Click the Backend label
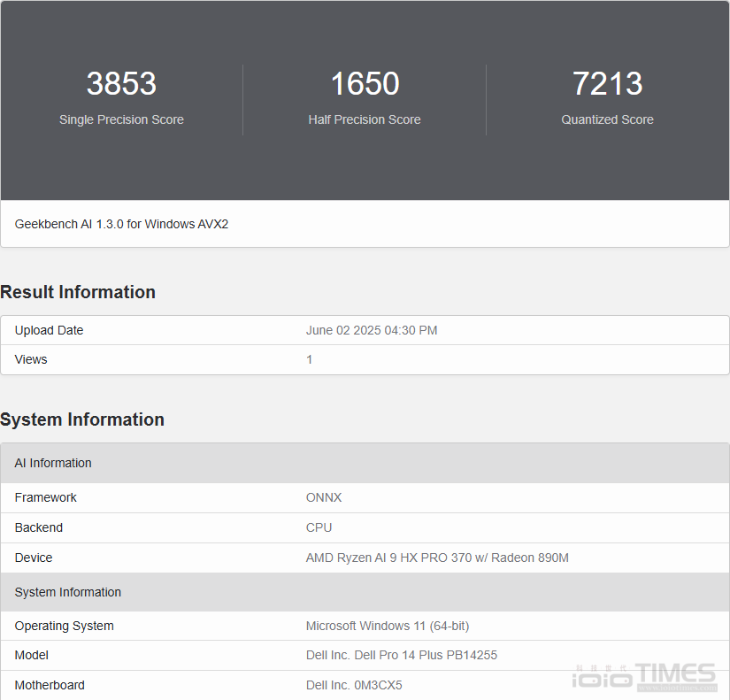730x700 pixels. [39, 527]
